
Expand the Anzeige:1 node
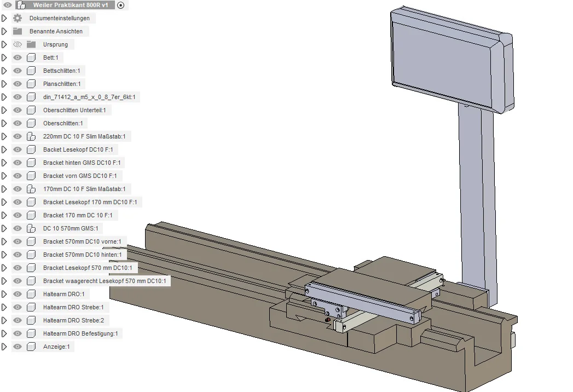click(4, 347)
